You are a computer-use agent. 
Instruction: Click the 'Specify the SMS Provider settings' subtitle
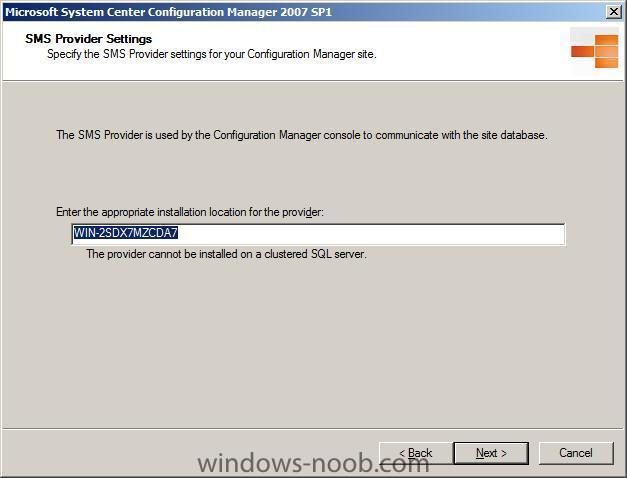[x=212, y=54]
